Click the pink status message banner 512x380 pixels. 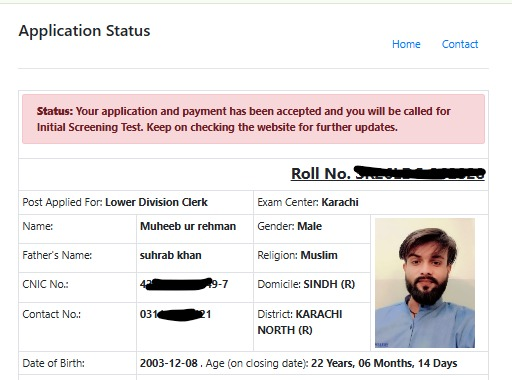click(253, 119)
